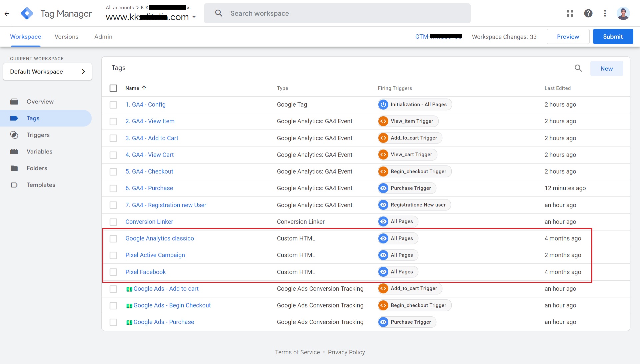Click the Folders sidebar icon
Image resolution: width=640 pixels, height=364 pixels.
click(x=14, y=168)
